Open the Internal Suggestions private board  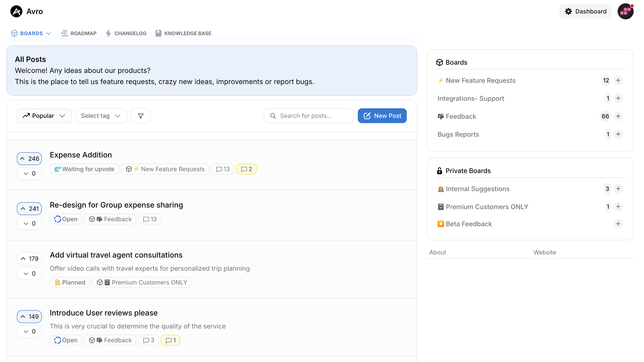pos(477,189)
